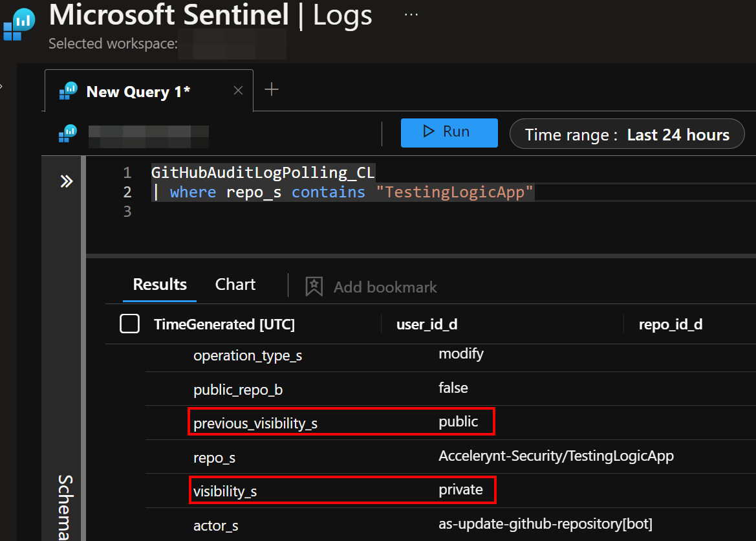Expand the schema pane double chevron
Screen dimensions: 756x541
coord(67,181)
